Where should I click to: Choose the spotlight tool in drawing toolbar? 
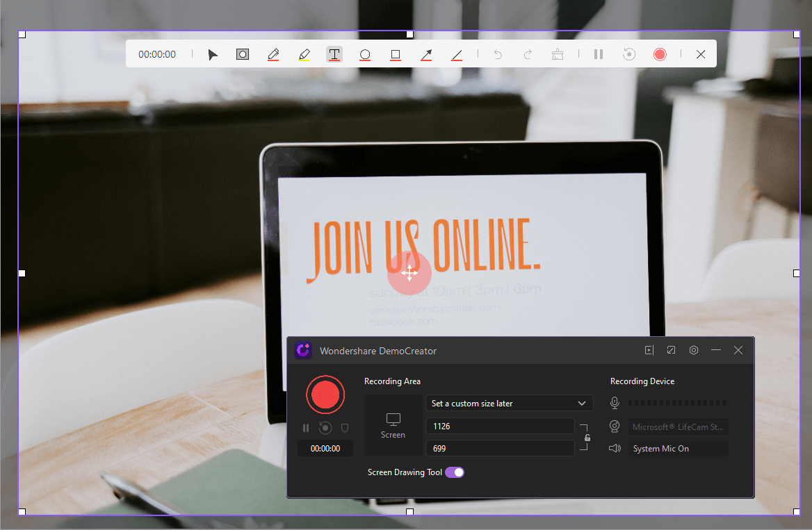(x=243, y=54)
